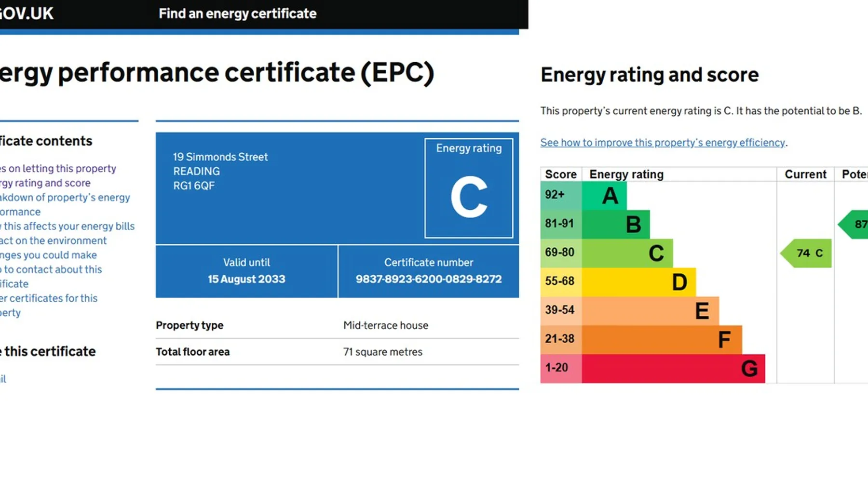
Task: Jump to 'Energy rating and score' section
Action: (46, 183)
